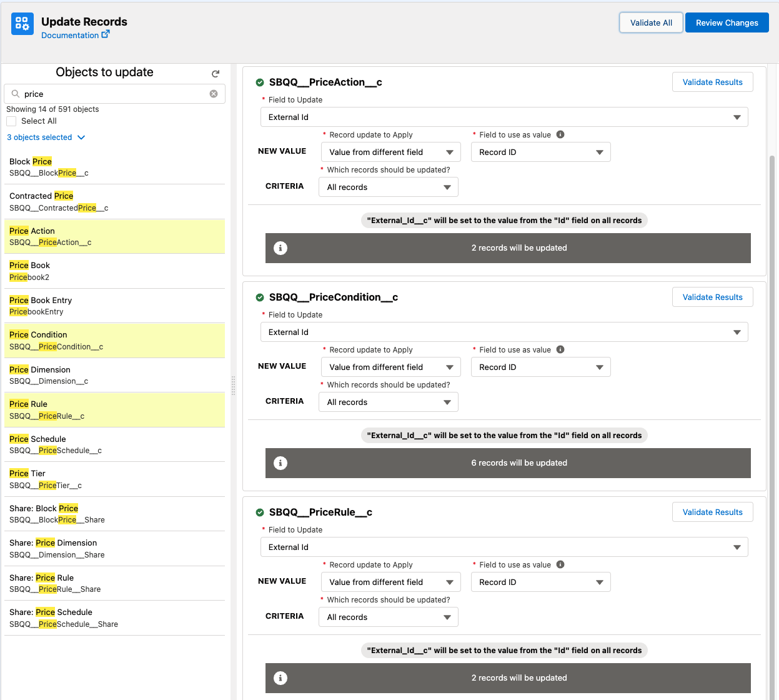779x700 pixels.
Task: Click green check icon next to SBQQ__PriceRule__c
Action: point(260,512)
